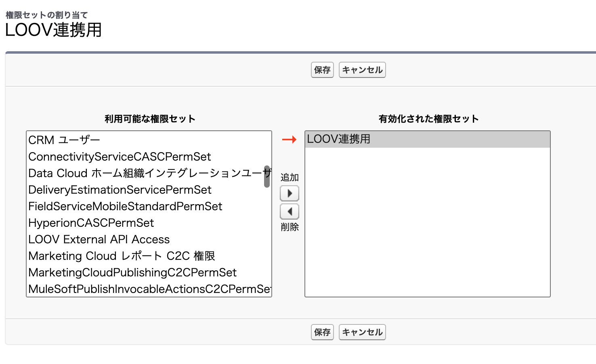Click the top キャンセル (Cancel) button

coord(362,70)
